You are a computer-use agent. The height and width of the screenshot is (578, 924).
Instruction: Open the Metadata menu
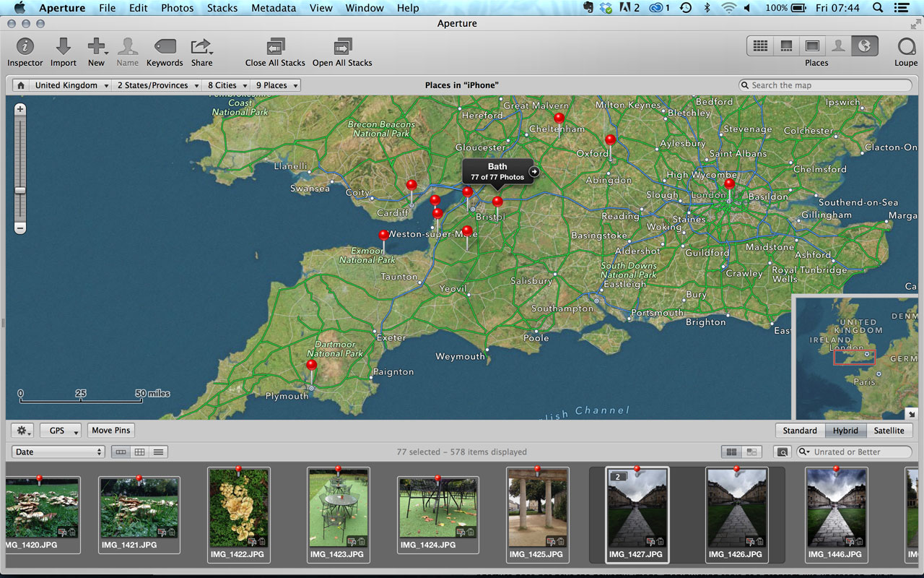click(274, 8)
